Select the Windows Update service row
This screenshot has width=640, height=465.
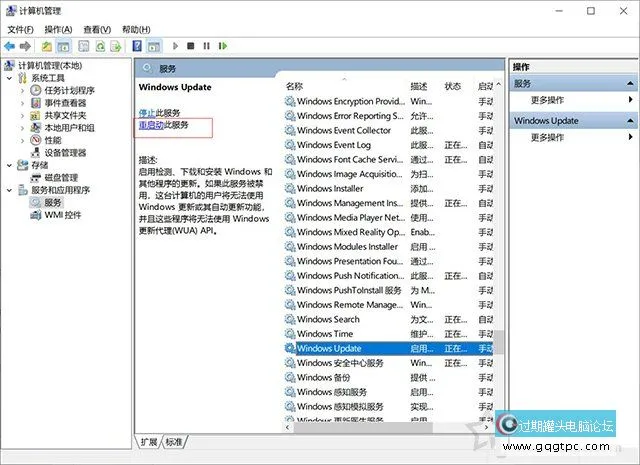pos(389,348)
